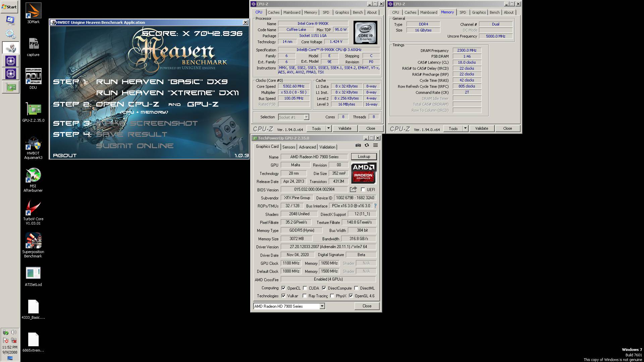The image size is (644, 362).
Task: Toggle the OpenGL 4.6 checkbox
Action: (351, 296)
